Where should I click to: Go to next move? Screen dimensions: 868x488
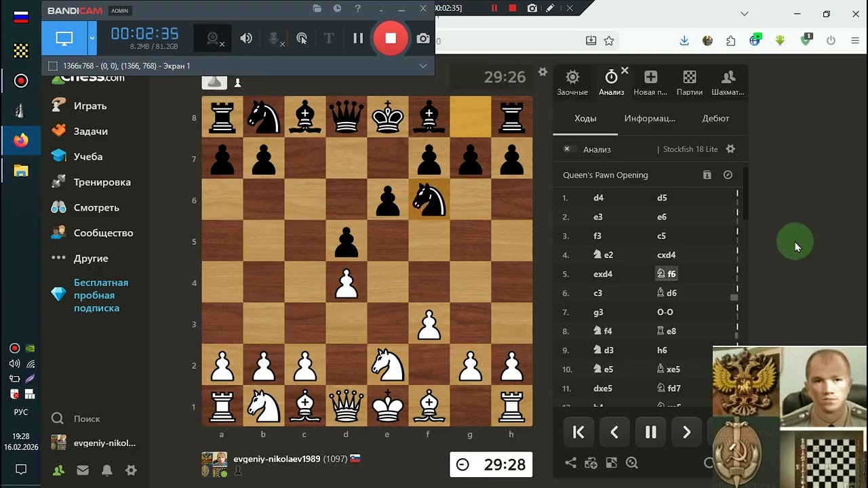point(686,432)
